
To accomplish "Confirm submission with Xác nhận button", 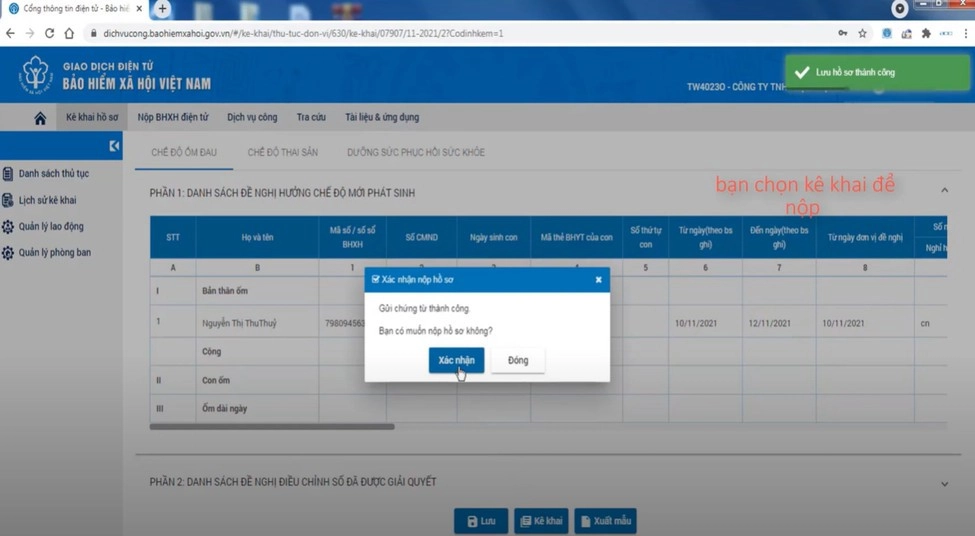I will pyautogui.click(x=456, y=360).
